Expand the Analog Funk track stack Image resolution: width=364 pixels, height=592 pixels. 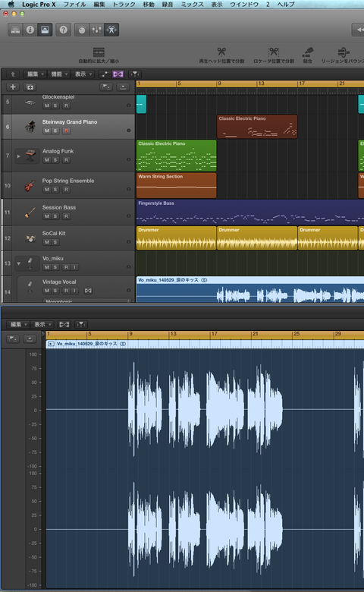(x=18, y=156)
